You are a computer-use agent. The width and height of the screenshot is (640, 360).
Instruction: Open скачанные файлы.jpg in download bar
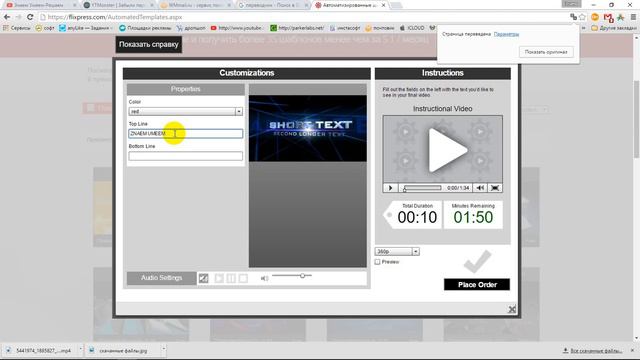click(122, 351)
